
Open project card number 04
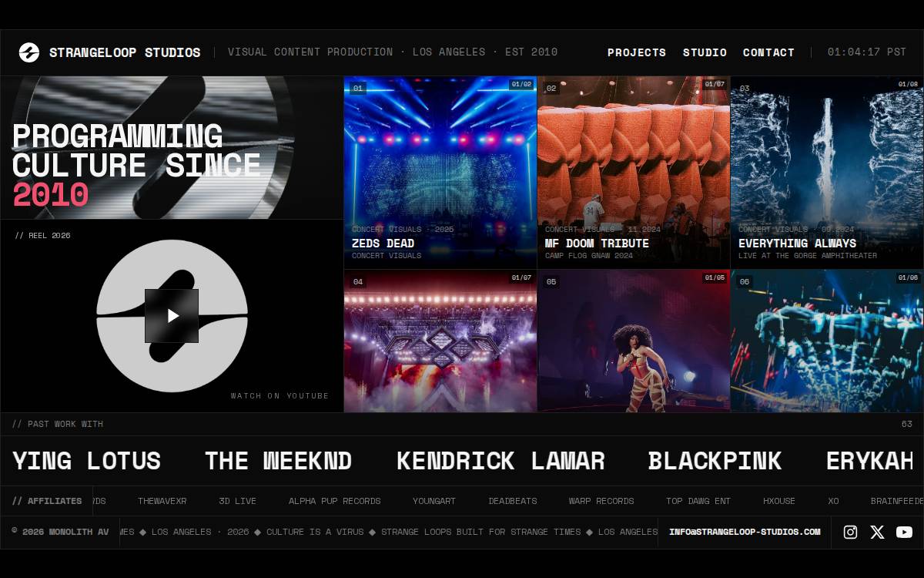(x=440, y=341)
